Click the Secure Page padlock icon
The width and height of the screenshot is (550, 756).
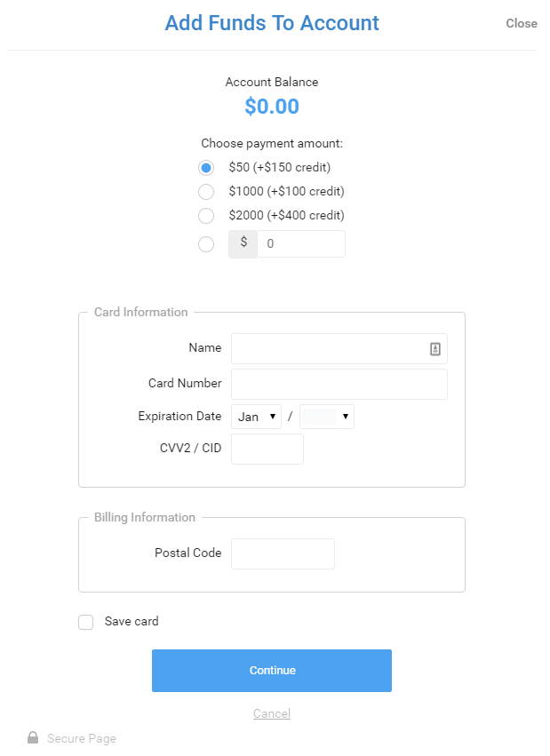click(x=33, y=737)
